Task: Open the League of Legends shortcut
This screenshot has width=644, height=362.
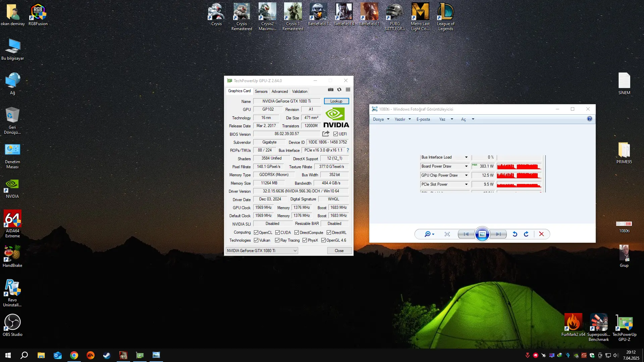Action: [x=446, y=17]
